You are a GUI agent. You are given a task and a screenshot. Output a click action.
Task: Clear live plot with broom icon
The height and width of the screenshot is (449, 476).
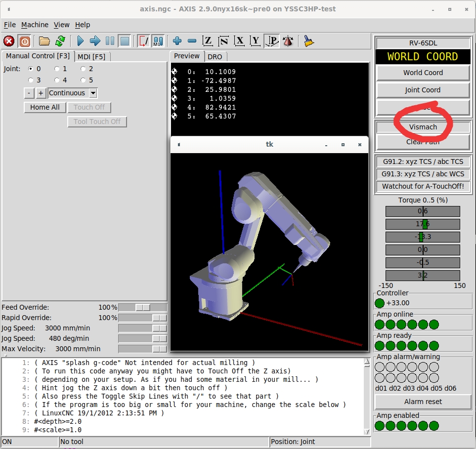click(x=309, y=41)
